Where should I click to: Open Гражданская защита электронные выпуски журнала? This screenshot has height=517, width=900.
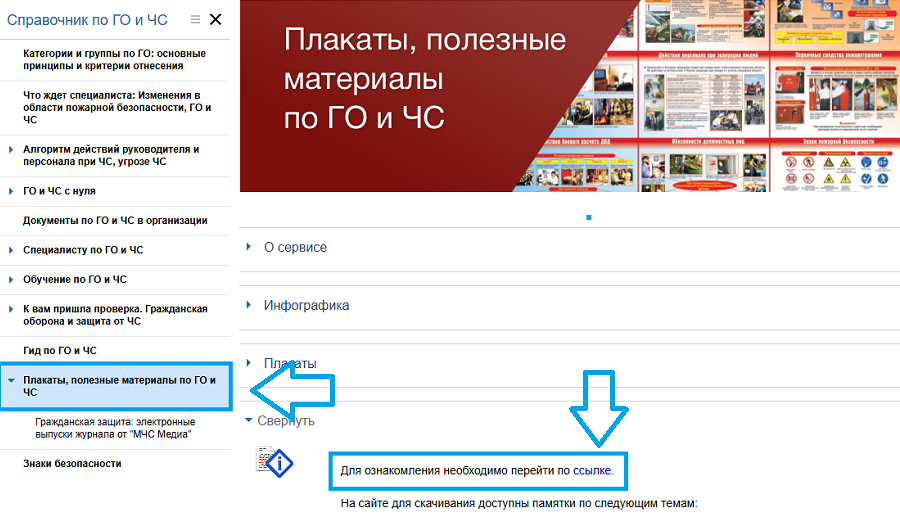(x=112, y=428)
